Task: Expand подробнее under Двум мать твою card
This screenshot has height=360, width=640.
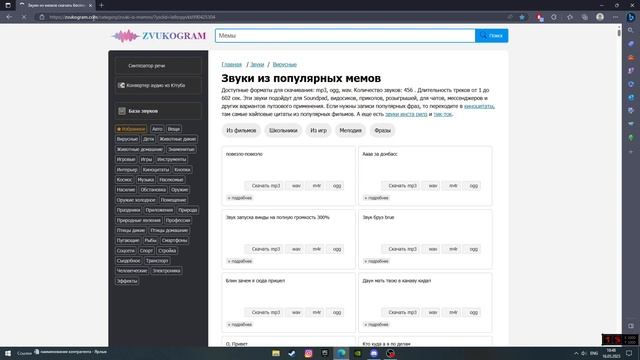Action: pyautogui.click(x=376, y=324)
